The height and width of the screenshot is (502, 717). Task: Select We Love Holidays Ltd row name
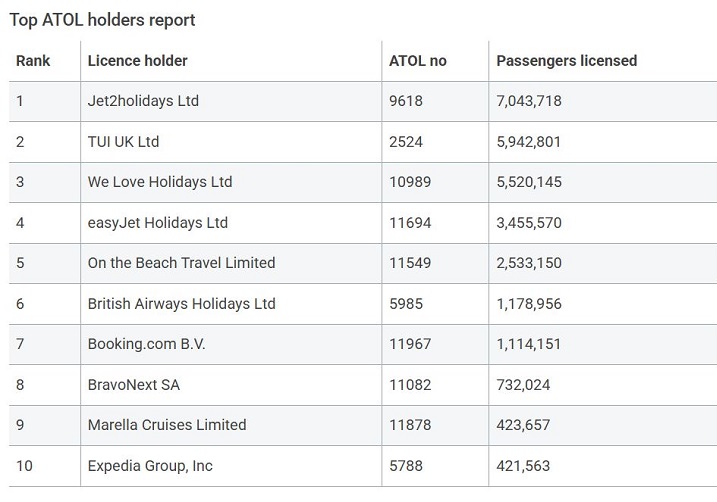pyautogui.click(x=160, y=182)
